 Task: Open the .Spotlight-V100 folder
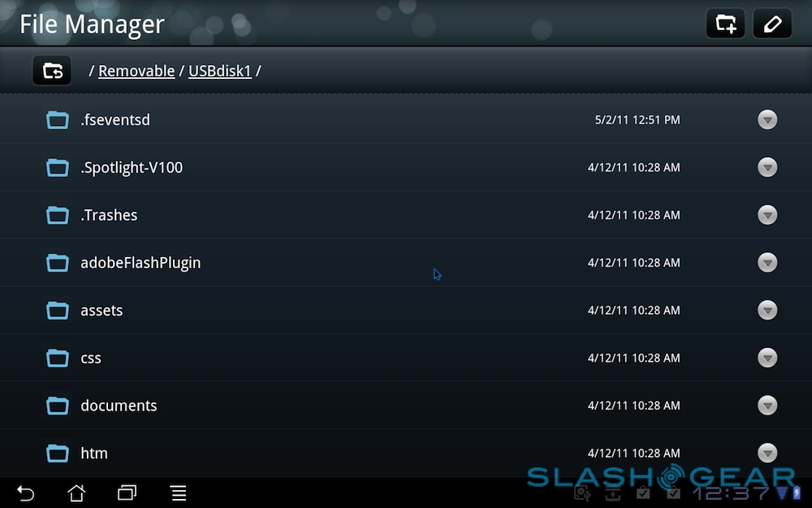(x=406, y=167)
